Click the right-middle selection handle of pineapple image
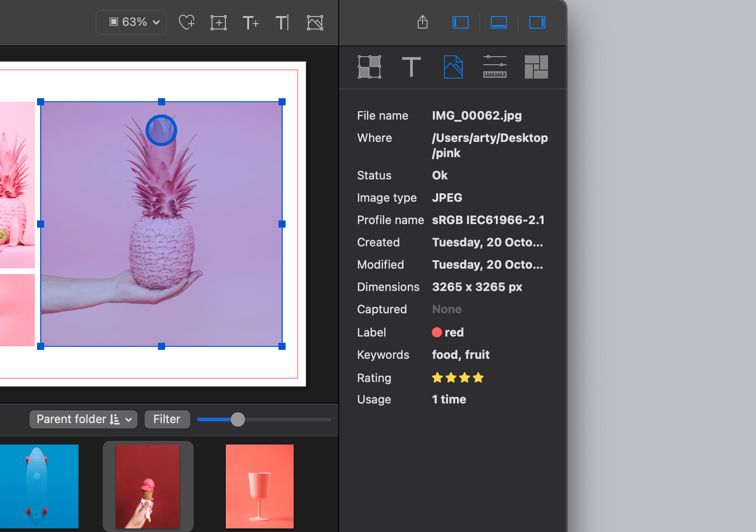This screenshot has height=532, width=756. tap(282, 224)
